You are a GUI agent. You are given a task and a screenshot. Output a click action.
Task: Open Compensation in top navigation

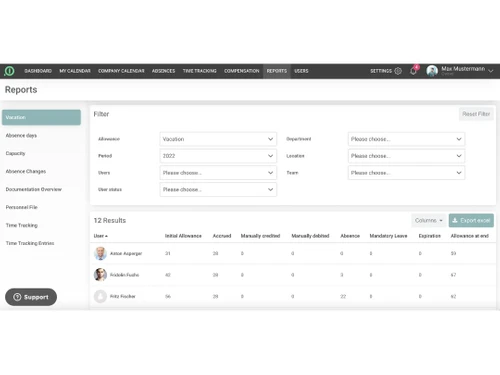click(242, 71)
